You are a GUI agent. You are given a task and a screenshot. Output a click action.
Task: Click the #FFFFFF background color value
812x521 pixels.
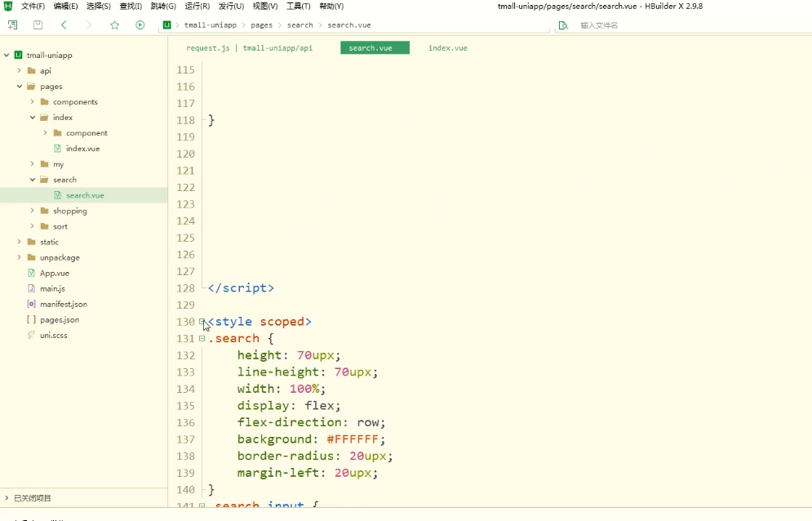click(x=353, y=439)
